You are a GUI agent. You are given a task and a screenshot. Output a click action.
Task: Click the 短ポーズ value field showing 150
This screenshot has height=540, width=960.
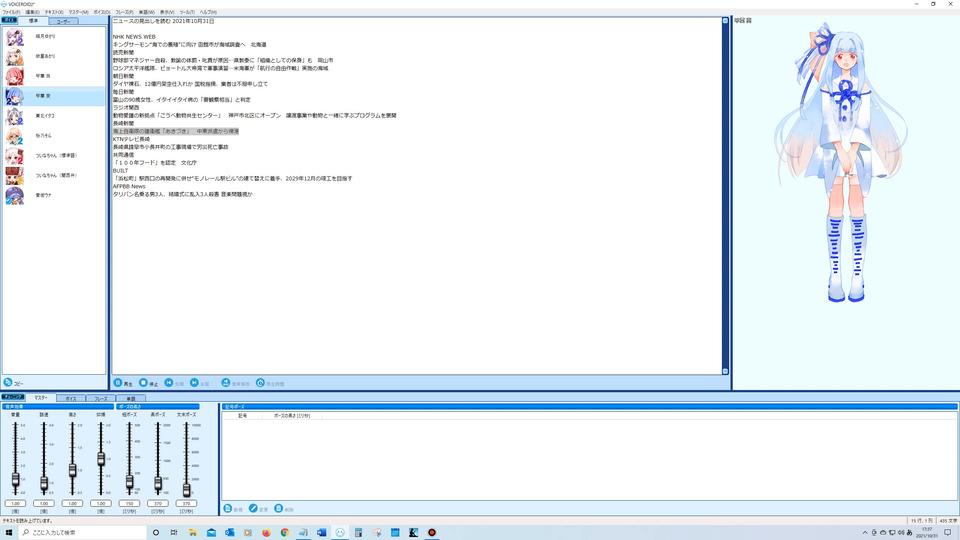coord(129,503)
